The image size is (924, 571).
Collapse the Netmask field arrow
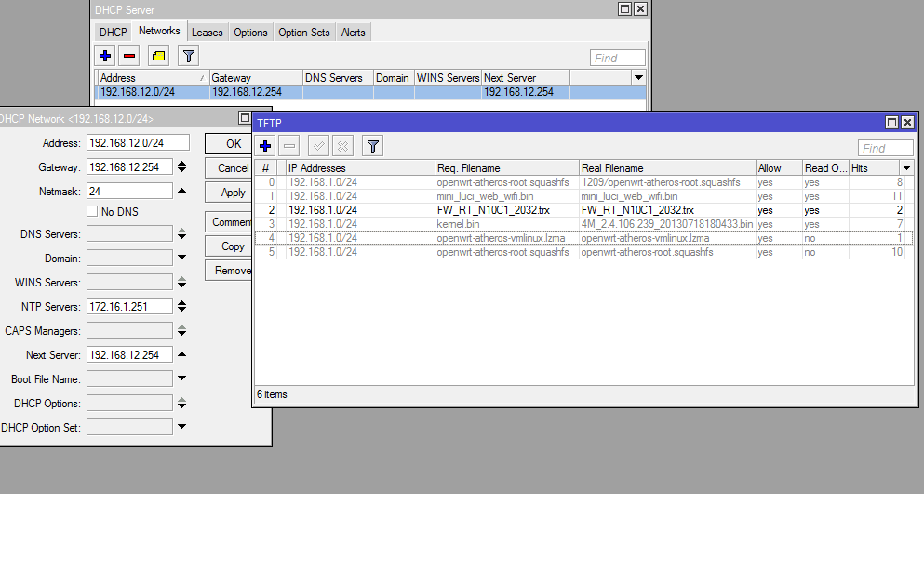click(x=182, y=191)
